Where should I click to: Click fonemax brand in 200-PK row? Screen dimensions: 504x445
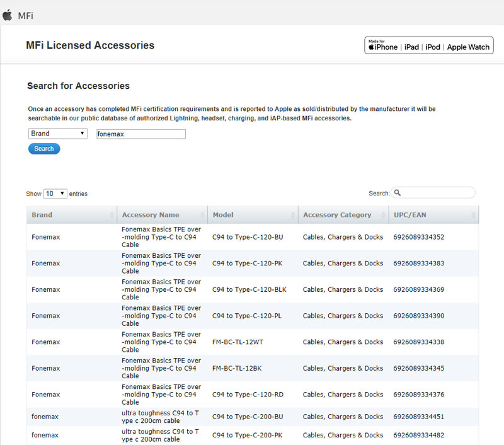[x=45, y=435]
